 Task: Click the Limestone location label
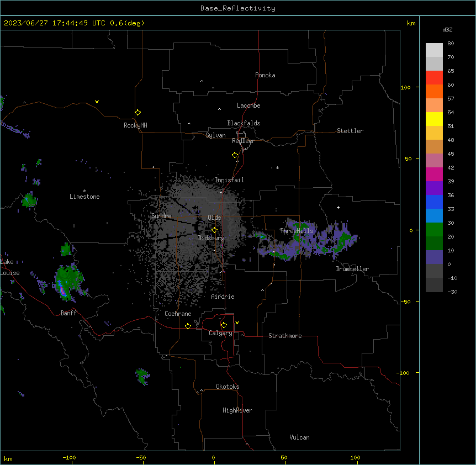tap(84, 197)
